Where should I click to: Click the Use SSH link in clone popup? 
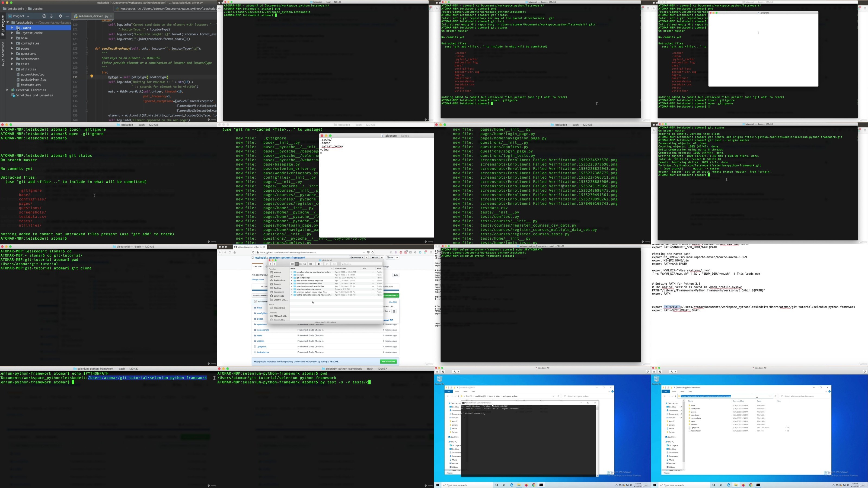(393, 302)
